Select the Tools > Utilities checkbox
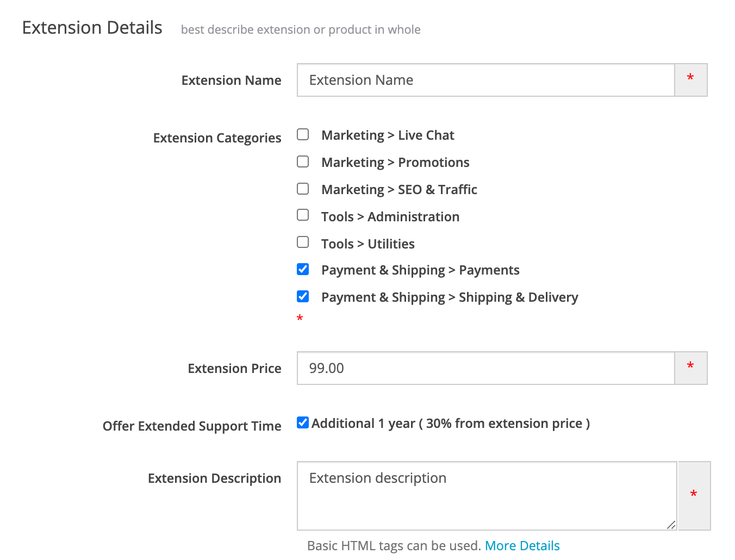735x560 pixels. coord(303,242)
